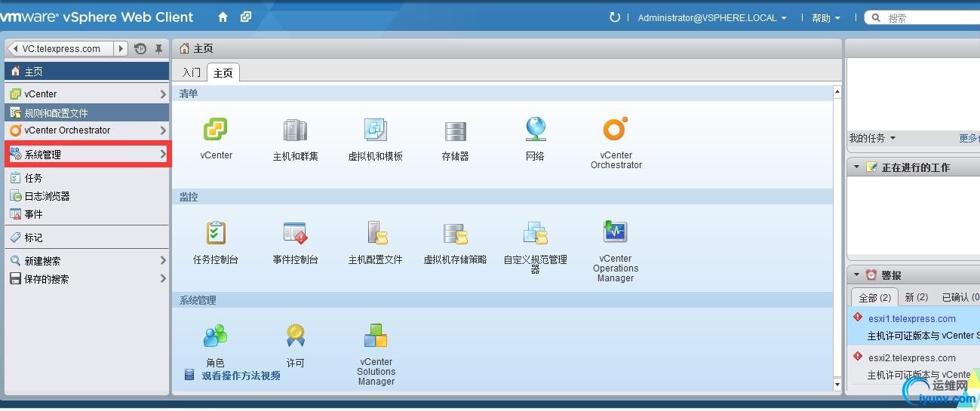This screenshot has width=980, height=411.
Task: Click main pane scrollbar down arrow
Action: click(x=837, y=385)
